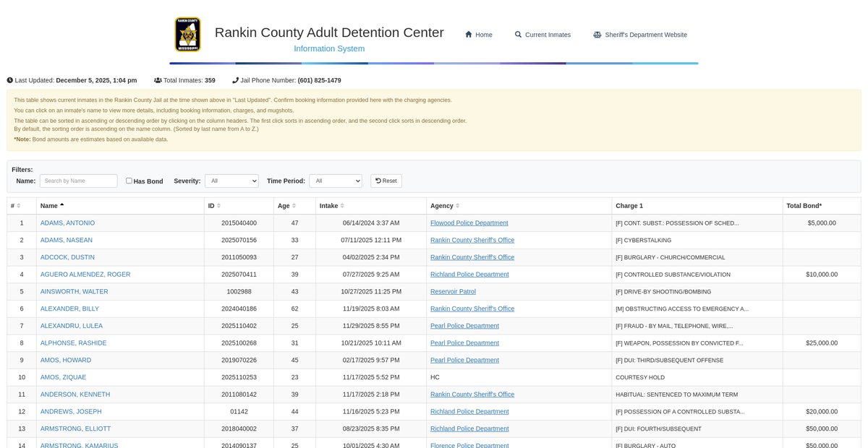This screenshot has width=868, height=448.
Task: Click the ascending sort arrow beside Name
Action: (62, 206)
